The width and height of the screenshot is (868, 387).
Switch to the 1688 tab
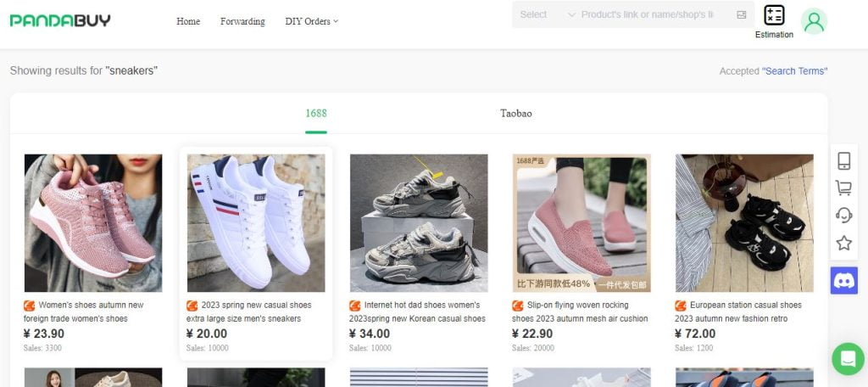coord(316,113)
